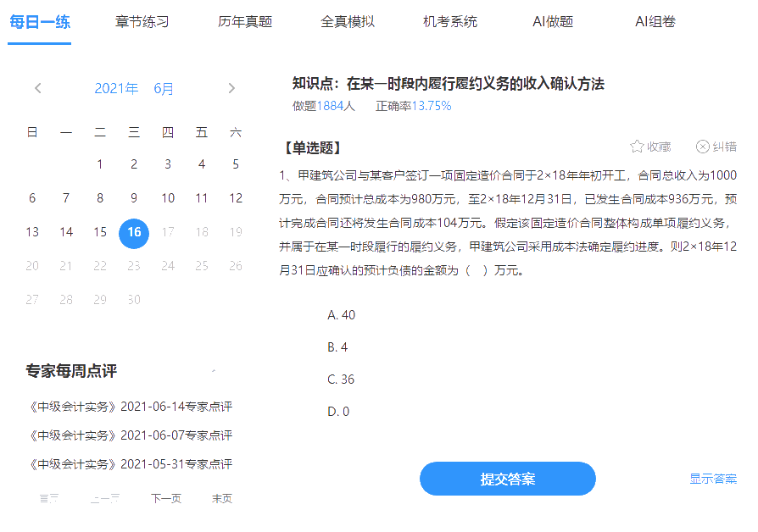
Task: Select June 9 on the calendar
Action: coord(134,197)
